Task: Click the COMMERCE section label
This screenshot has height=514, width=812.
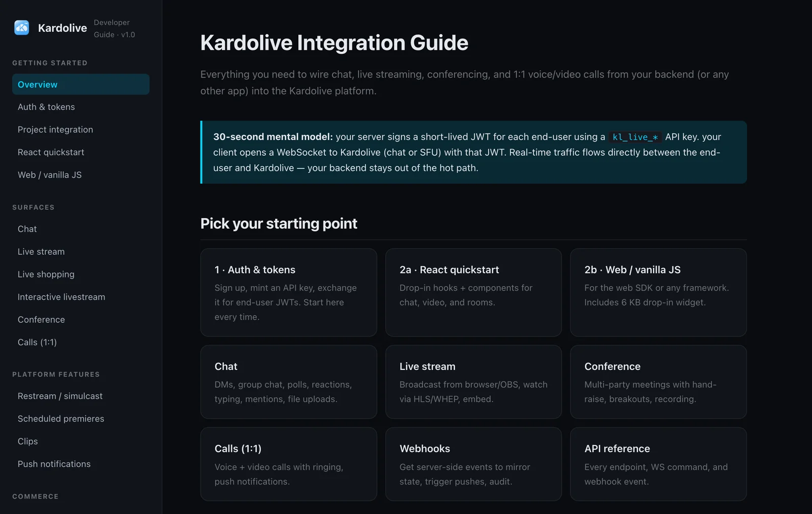Action: (x=36, y=496)
